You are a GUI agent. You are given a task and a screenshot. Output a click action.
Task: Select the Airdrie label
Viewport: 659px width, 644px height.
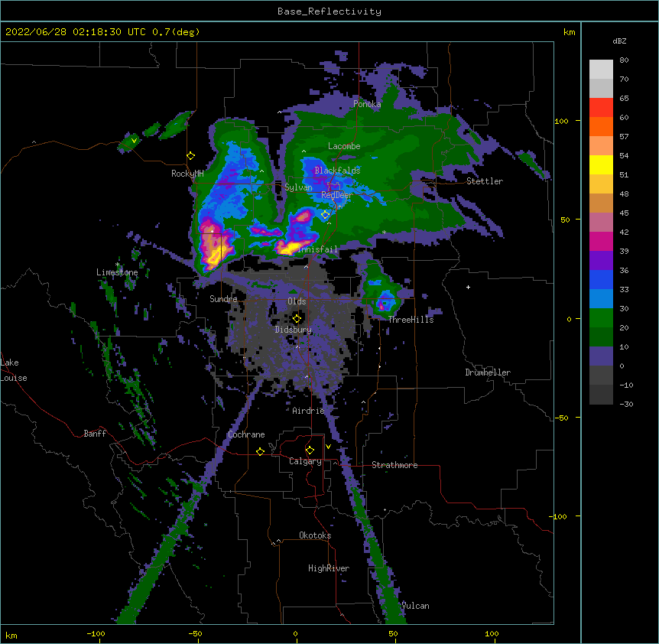click(x=309, y=411)
